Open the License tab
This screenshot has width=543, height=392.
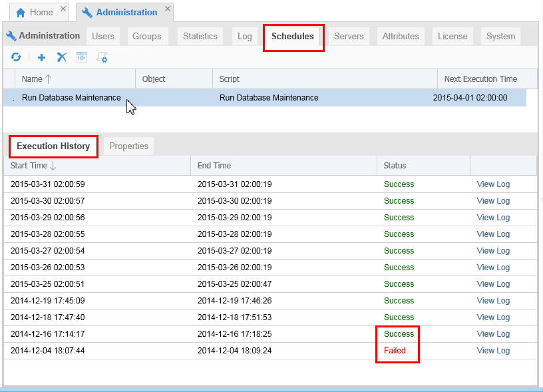pyautogui.click(x=452, y=36)
